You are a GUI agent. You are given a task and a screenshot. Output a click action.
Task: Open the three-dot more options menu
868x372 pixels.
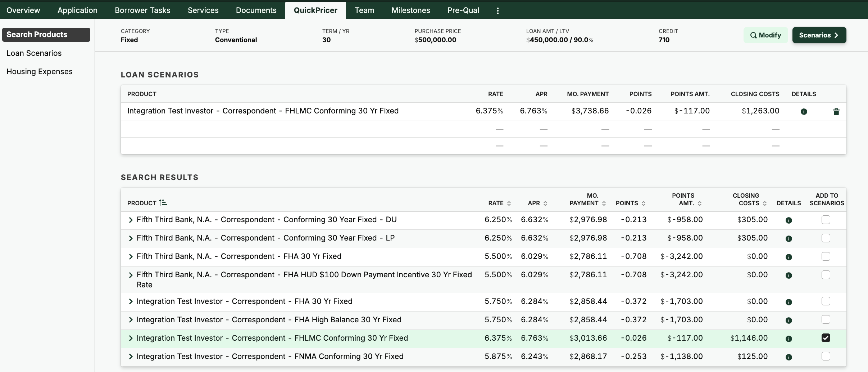[x=497, y=11]
